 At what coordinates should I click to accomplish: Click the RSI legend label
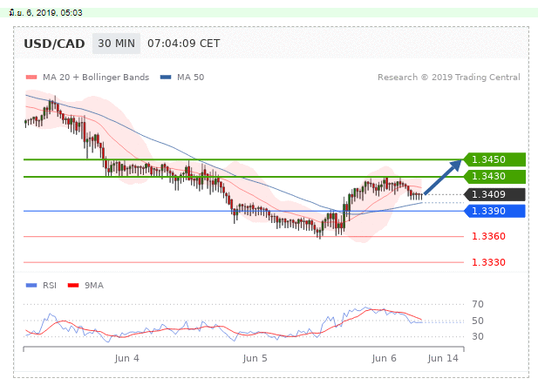tap(50, 285)
